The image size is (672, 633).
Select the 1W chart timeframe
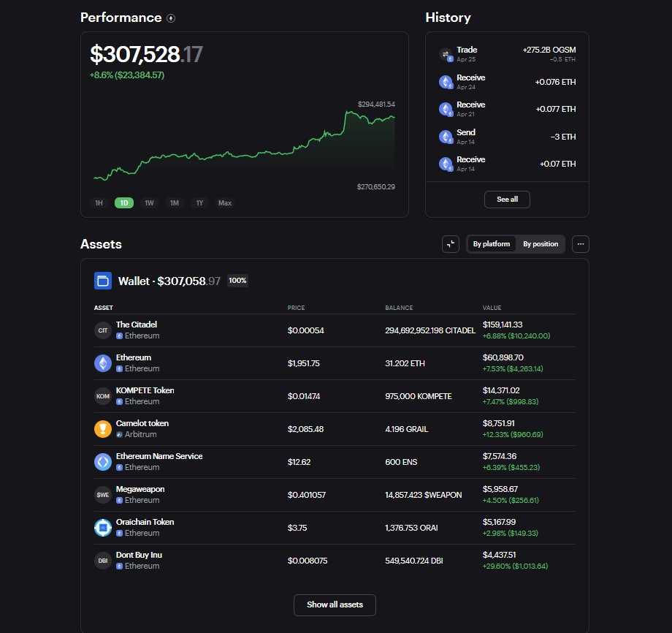tap(149, 203)
